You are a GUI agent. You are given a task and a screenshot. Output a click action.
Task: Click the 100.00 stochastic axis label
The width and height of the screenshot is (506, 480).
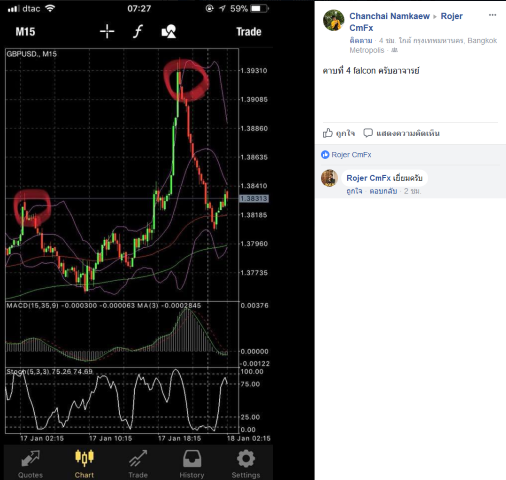pos(252,372)
